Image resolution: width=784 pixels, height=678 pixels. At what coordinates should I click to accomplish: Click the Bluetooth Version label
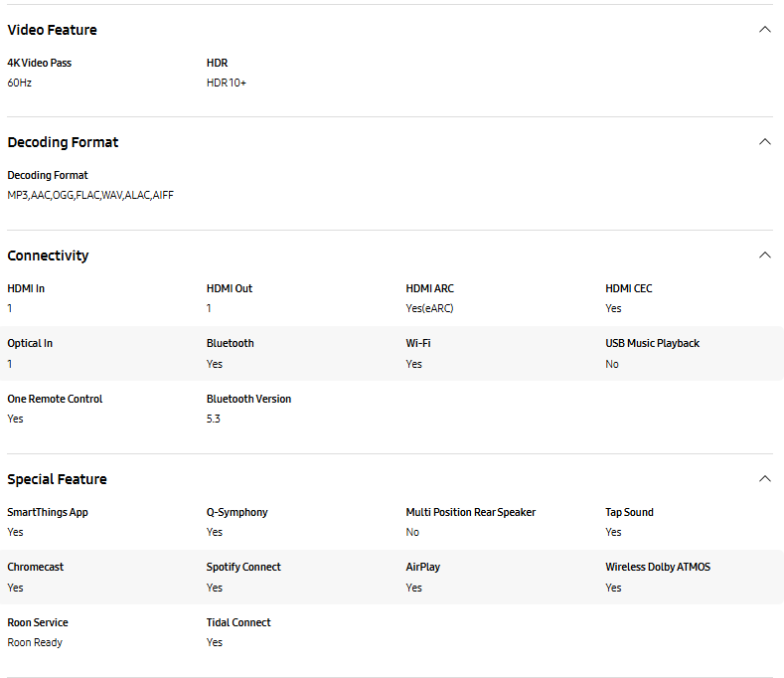pos(248,399)
